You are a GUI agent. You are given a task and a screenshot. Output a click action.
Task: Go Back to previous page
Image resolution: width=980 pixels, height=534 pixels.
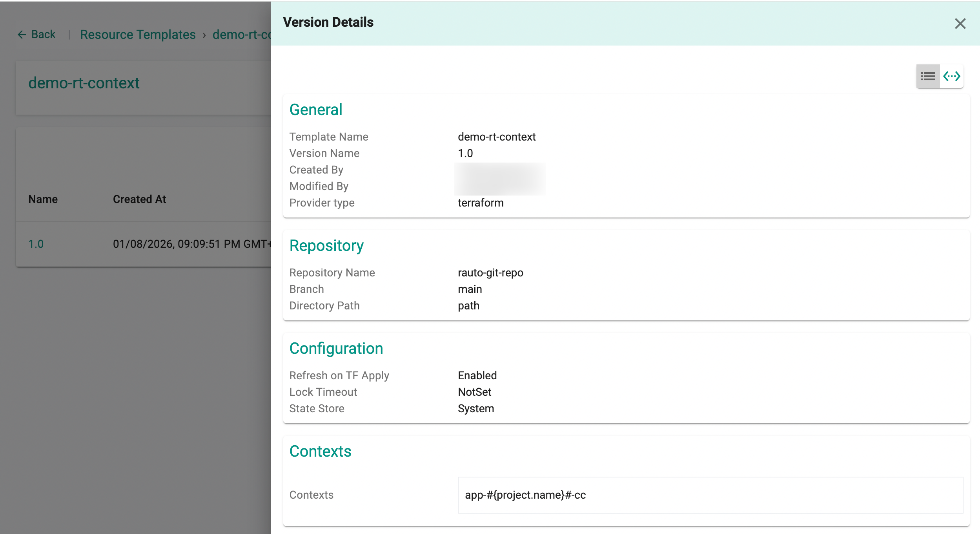point(43,35)
